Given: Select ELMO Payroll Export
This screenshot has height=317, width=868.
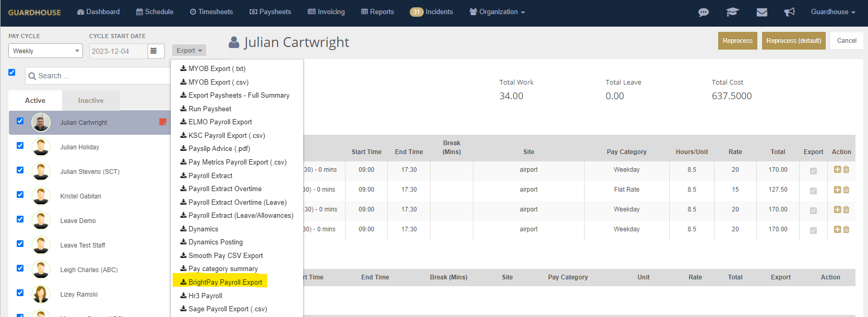Looking at the screenshot, I should coord(216,122).
